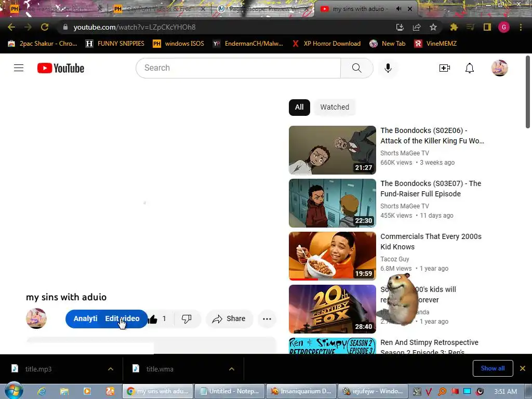Expand title.mp3 download options chevron

(111, 369)
